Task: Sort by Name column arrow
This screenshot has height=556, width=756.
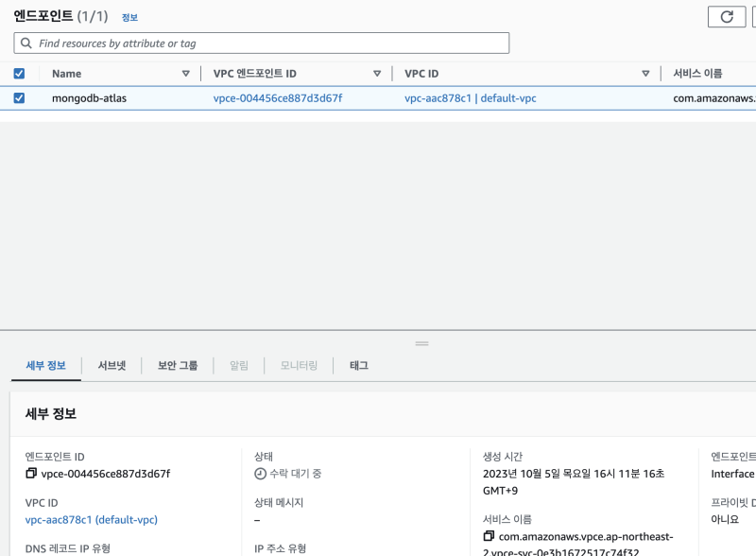Action: coord(185,74)
